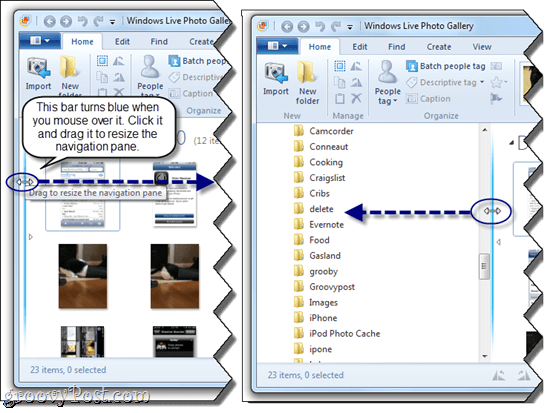Click scroll up arrow in folder list
Image resolution: width=550 pixels, height=413 pixels.
[484, 130]
